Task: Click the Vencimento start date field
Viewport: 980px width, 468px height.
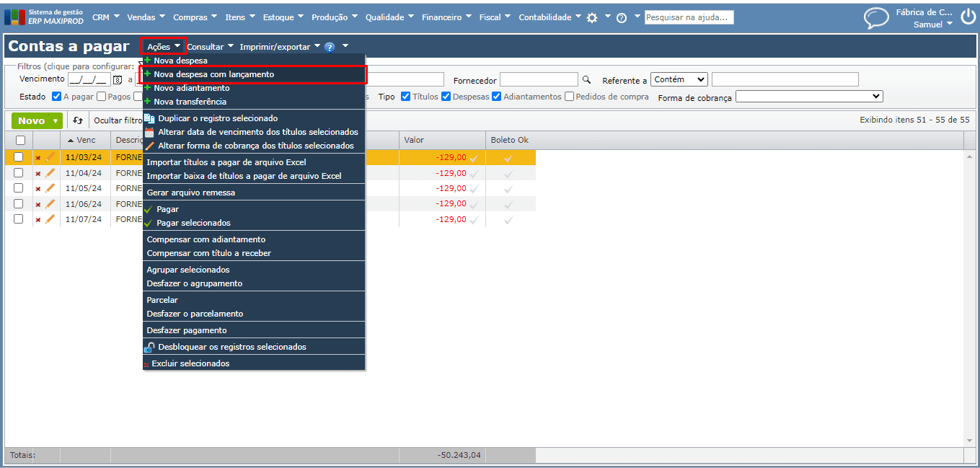Action: point(89,79)
